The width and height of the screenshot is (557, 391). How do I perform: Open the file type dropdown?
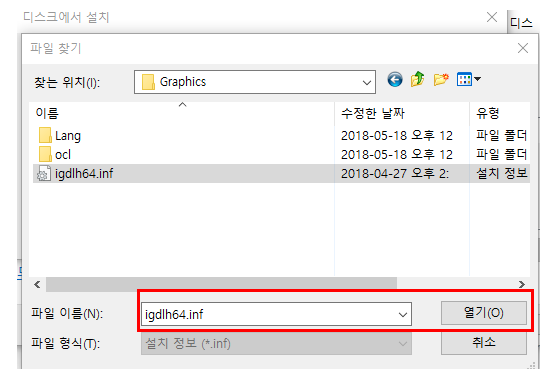276,343
